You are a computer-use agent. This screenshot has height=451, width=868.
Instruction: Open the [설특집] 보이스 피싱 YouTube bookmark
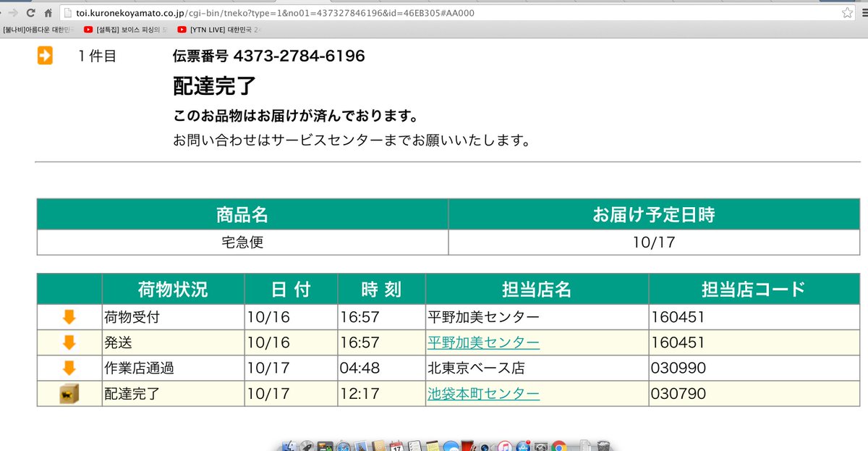click(125, 30)
